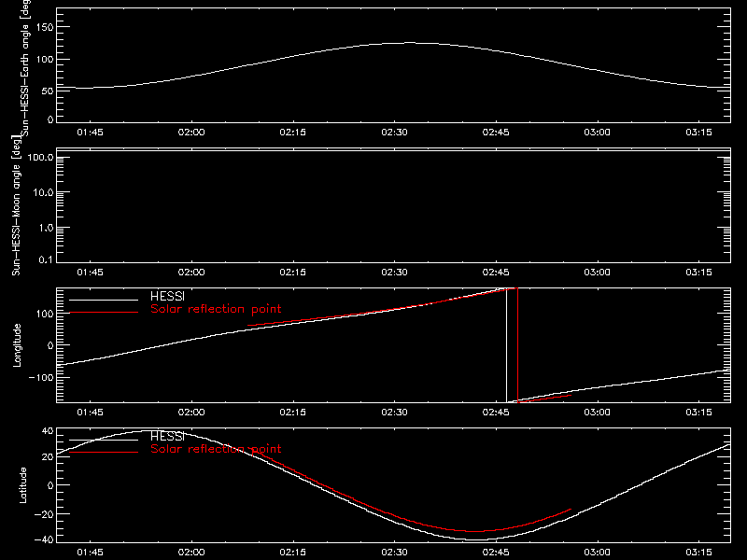Select the HESSI legend label in Latitude plot

[x=167, y=436]
